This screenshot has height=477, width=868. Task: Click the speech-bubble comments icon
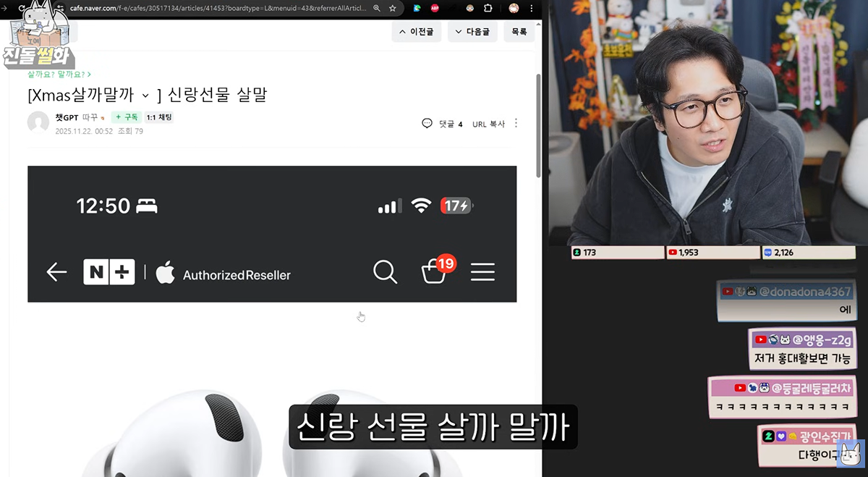pos(427,124)
